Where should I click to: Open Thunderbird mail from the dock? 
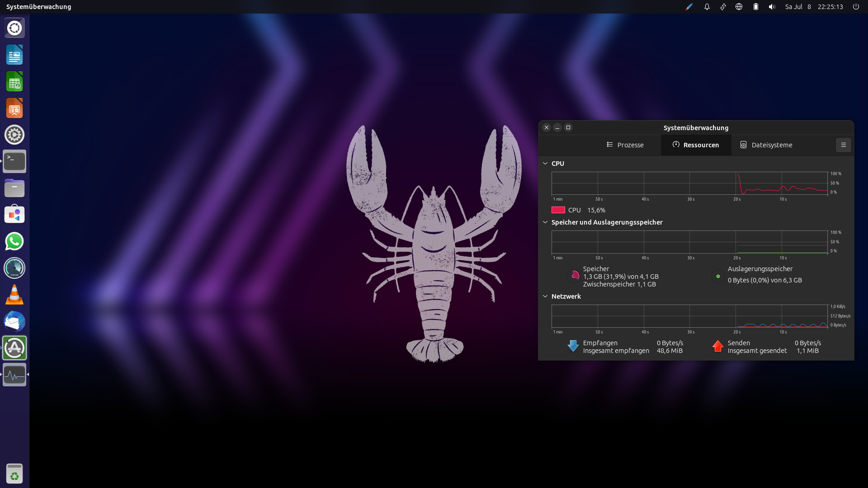tap(14, 321)
